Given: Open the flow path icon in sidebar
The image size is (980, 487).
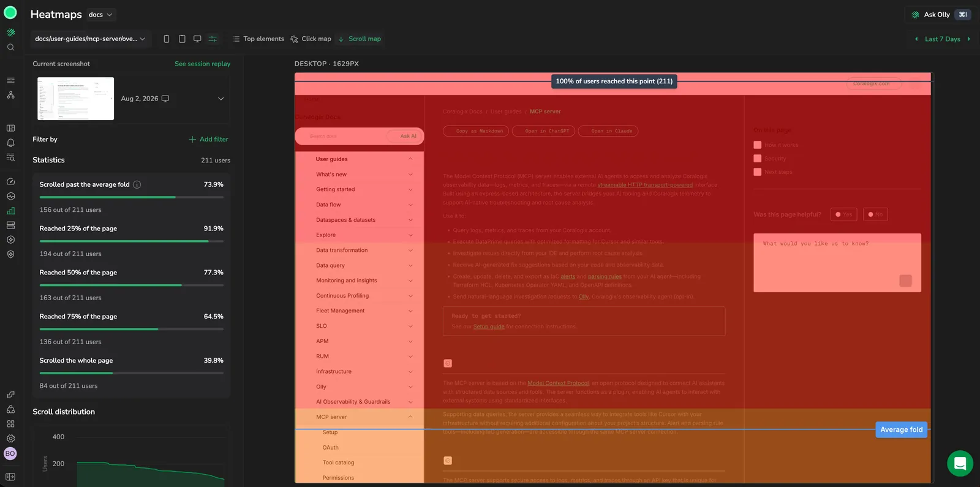Looking at the screenshot, I should click(10, 395).
